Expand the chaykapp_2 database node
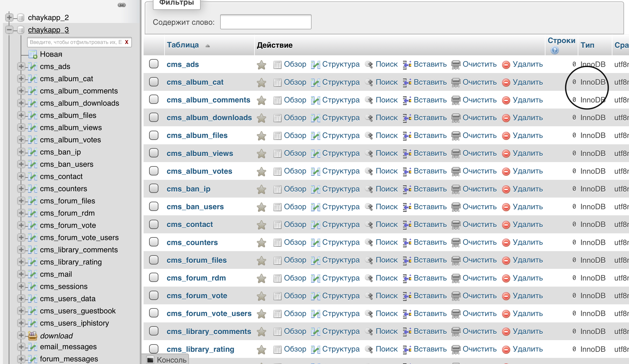 click(9, 17)
